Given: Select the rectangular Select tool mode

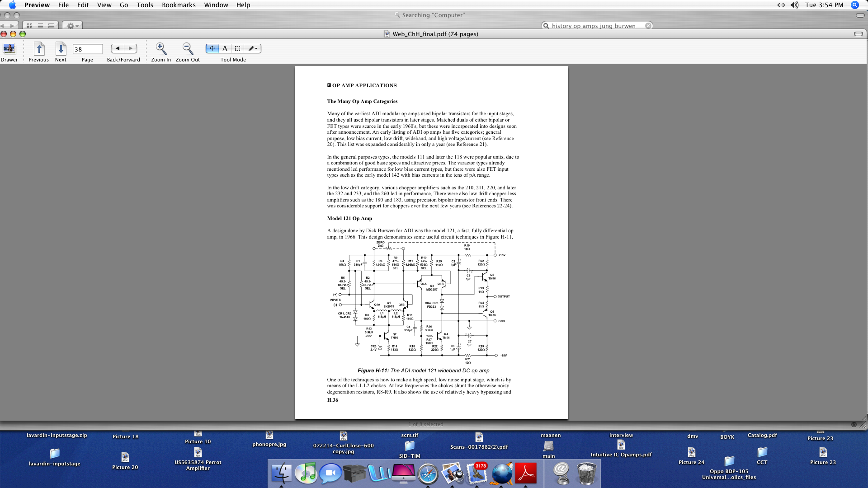Looking at the screenshot, I should 237,48.
